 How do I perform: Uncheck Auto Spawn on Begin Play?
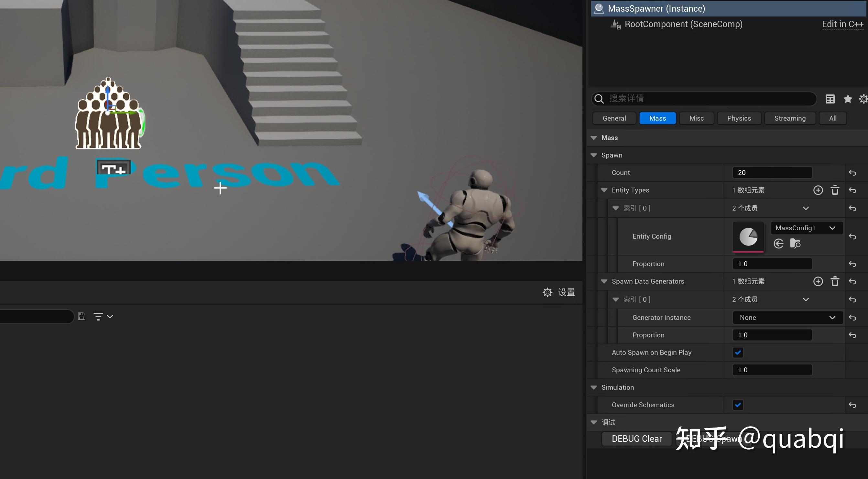[x=738, y=353]
